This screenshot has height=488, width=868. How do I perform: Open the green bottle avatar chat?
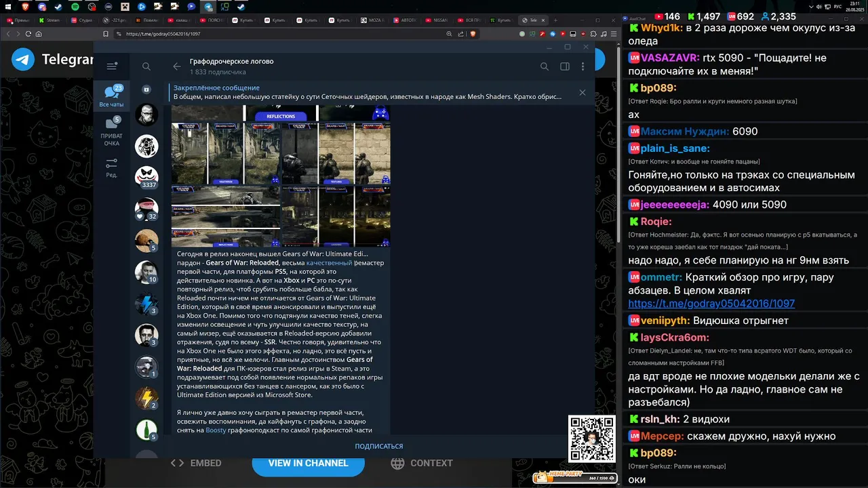146,430
